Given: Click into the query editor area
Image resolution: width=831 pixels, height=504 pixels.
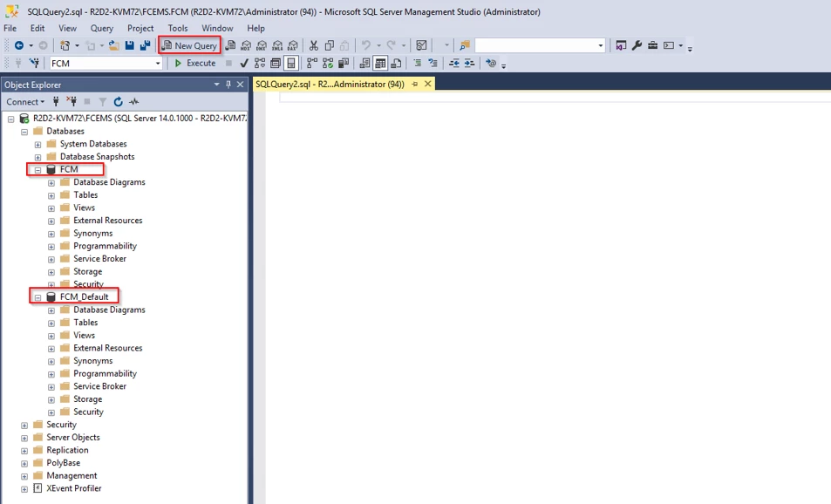Looking at the screenshot, I should tap(548, 296).
